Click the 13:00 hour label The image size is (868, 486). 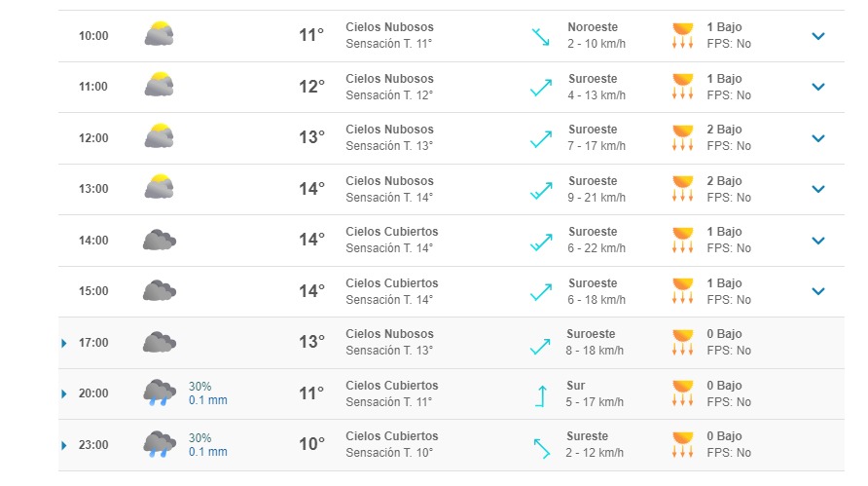pos(93,189)
